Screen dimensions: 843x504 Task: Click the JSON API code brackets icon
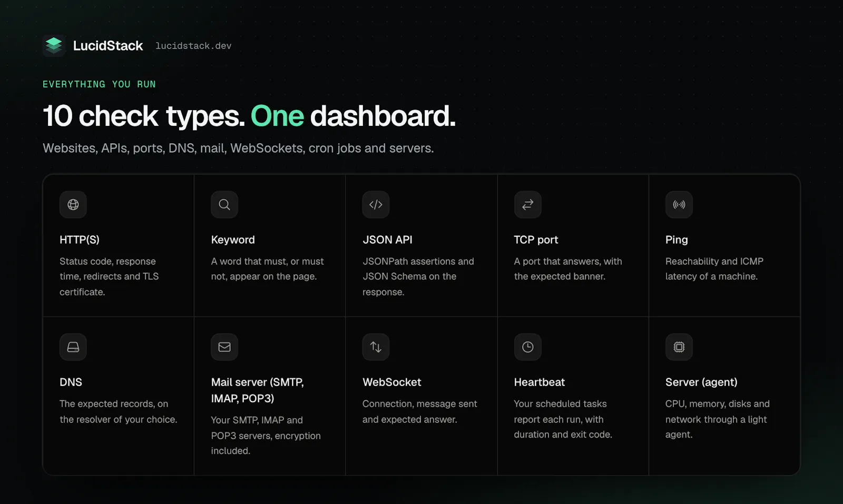[376, 204]
